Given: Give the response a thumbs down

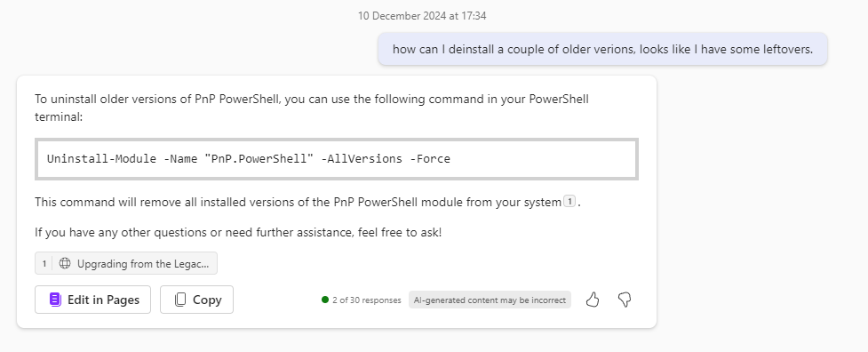Looking at the screenshot, I should 625,300.
